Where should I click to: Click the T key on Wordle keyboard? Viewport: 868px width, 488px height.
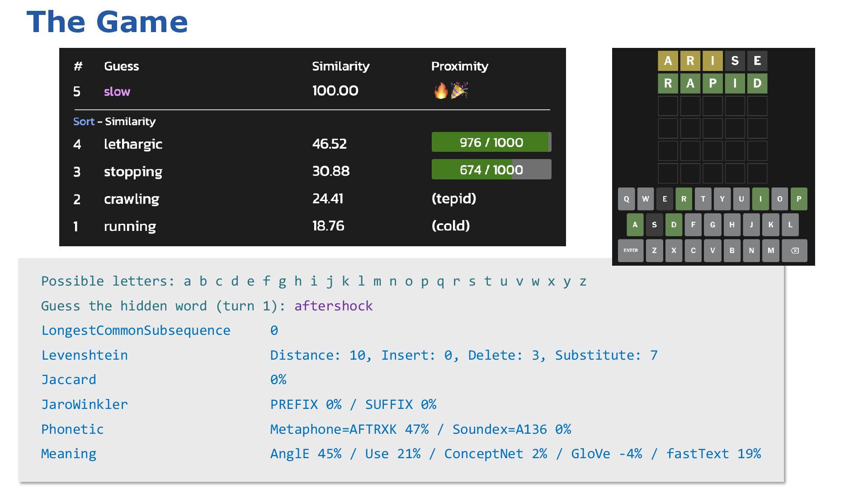(x=703, y=199)
